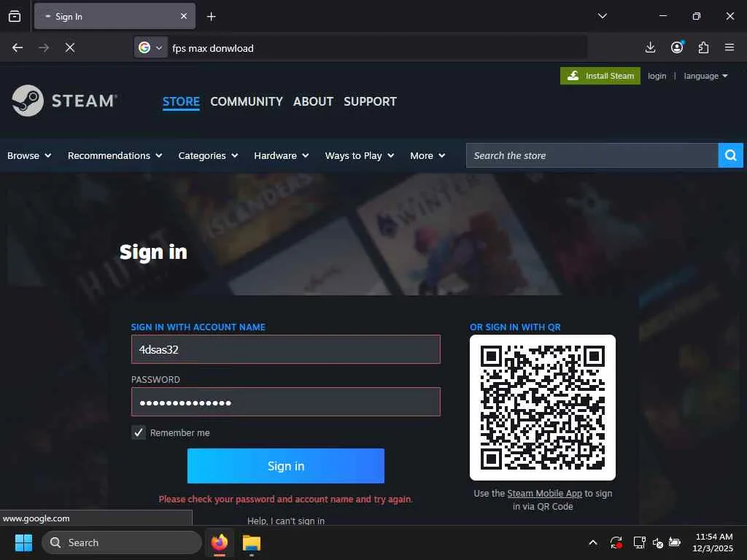The height and width of the screenshot is (560, 747).
Task: Open the language dropdown
Action: pyautogui.click(x=705, y=76)
